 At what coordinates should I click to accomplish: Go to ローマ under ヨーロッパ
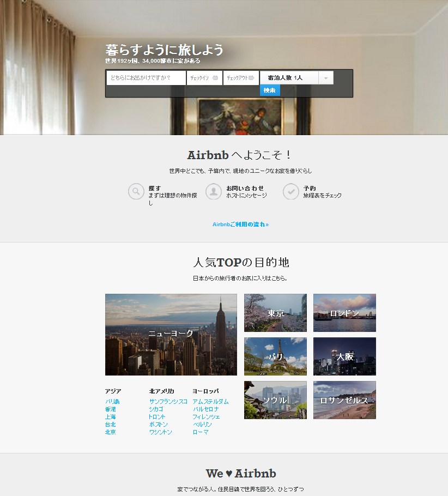tap(201, 432)
